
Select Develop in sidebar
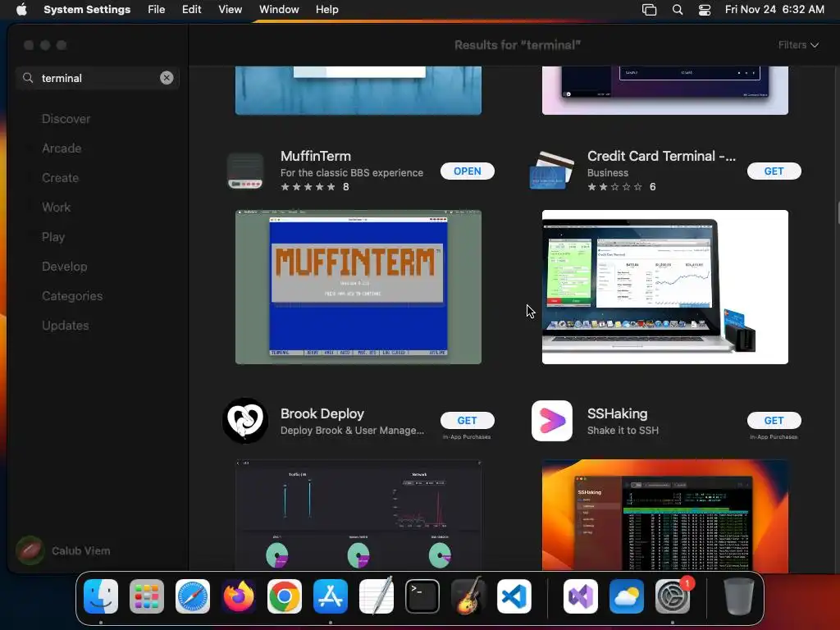pyautogui.click(x=64, y=267)
